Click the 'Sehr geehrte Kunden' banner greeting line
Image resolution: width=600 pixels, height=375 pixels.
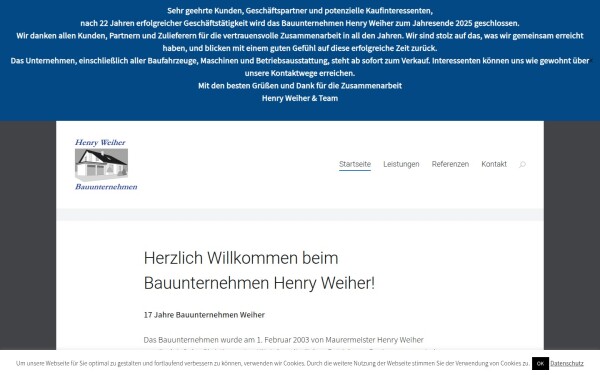pyautogui.click(x=300, y=11)
